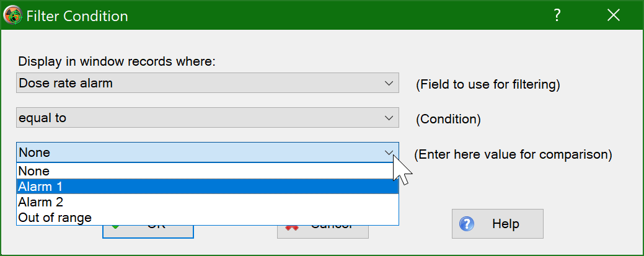Image resolution: width=644 pixels, height=256 pixels.
Task: Click the blue question mark Help icon
Action: point(467,224)
